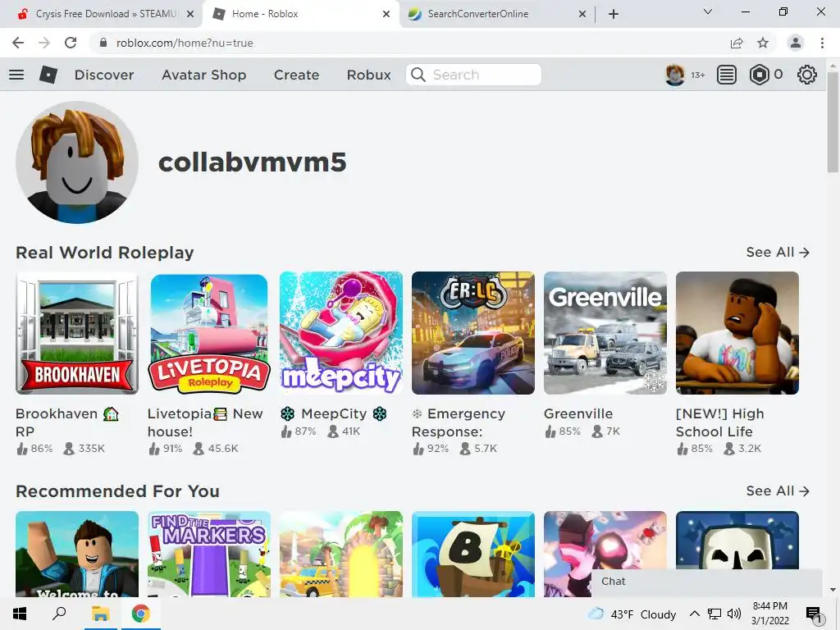This screenshot has height=630, width=840.
Task: Open the Avatar Shop page
Action: tap(204, 75)
